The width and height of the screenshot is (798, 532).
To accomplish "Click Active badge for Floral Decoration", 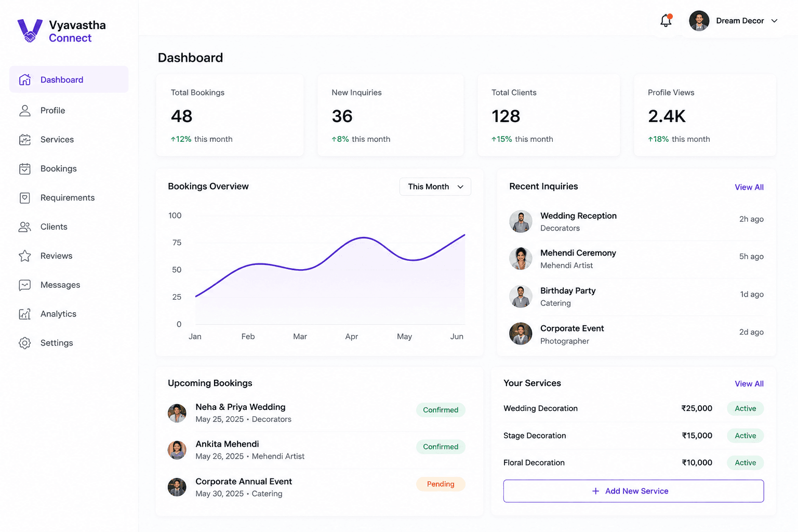I will click(746, 462).
